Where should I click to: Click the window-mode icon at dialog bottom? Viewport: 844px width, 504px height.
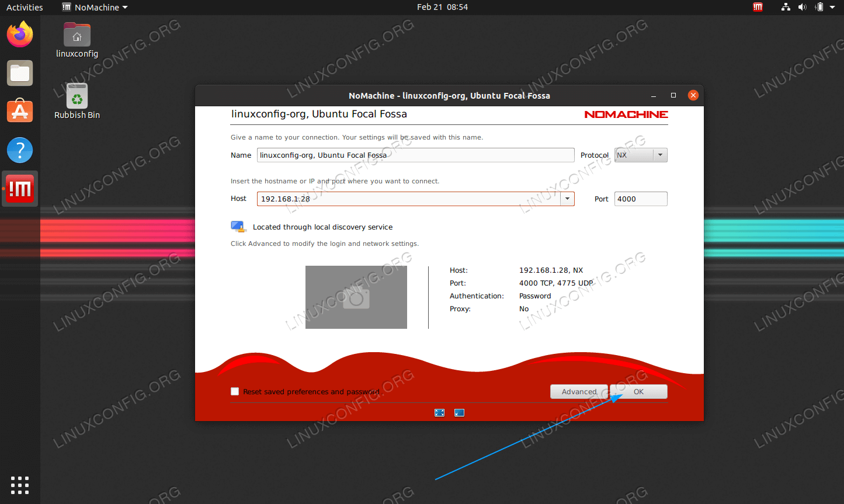point(460,413)
